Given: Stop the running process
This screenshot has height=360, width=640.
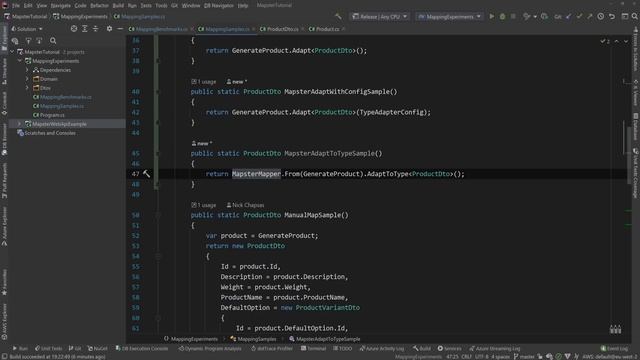Looking at the screenshot, I should click(x=513, y=17).
